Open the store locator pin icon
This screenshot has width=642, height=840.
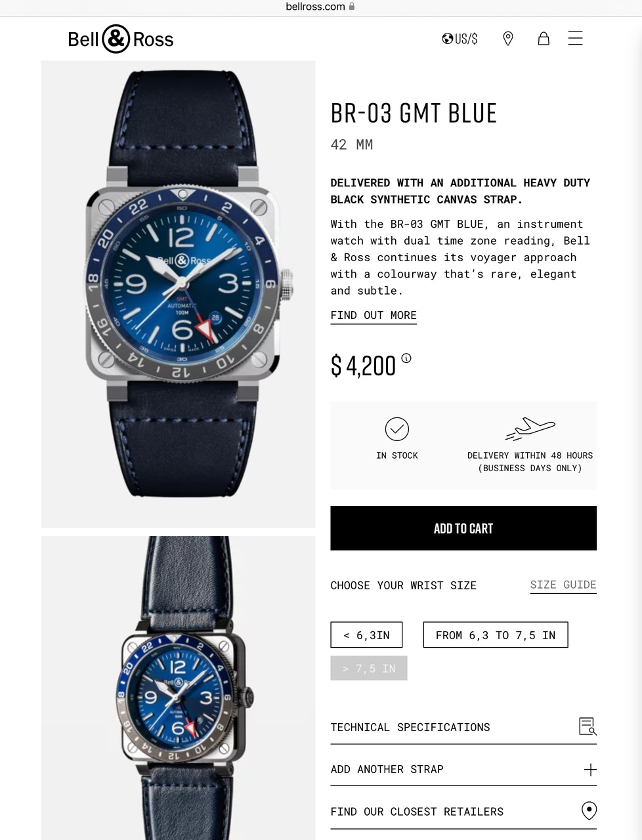(x=508, y=39)
